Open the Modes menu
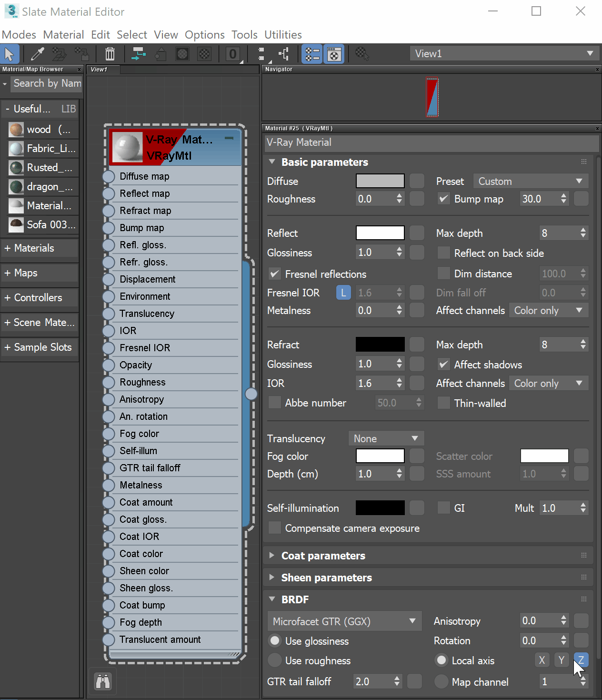602x700 pixels. (19, 35)
